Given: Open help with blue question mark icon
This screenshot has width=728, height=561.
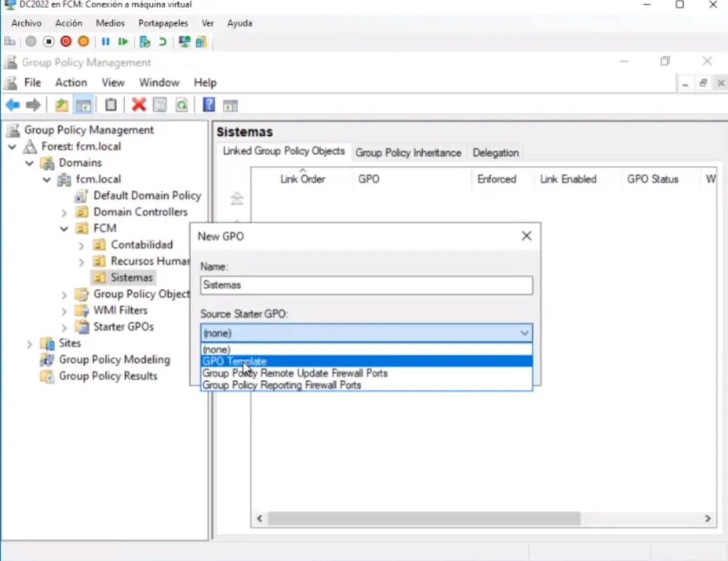Looking at the screenshot, I should coord(209,105).
